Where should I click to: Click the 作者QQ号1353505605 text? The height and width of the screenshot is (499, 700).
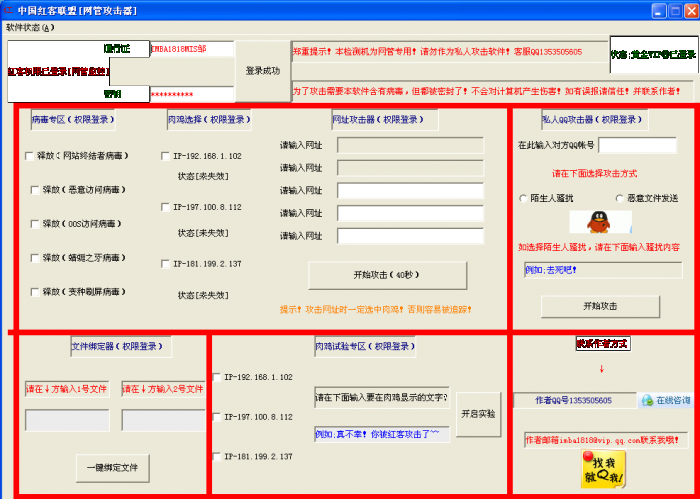(x=574, y=401)
